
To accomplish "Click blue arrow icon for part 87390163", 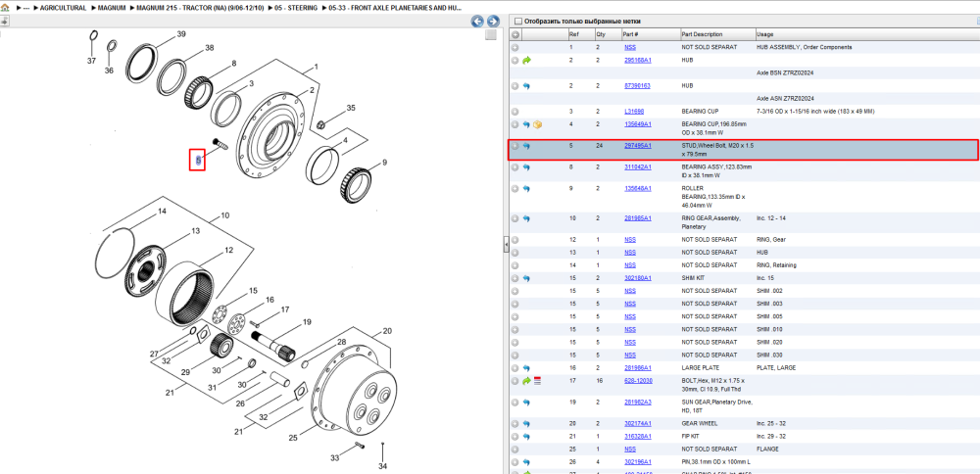I will tap(526, 86).
